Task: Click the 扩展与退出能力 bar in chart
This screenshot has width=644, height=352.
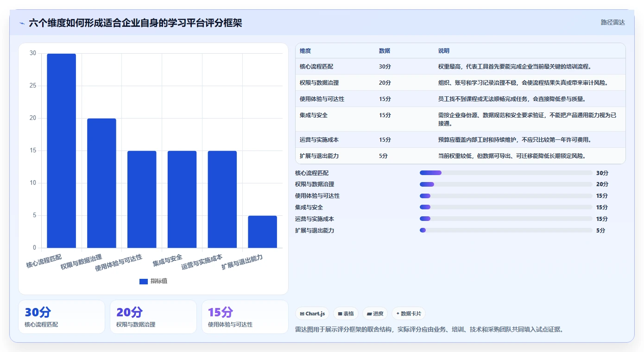Action: (262, 232)
